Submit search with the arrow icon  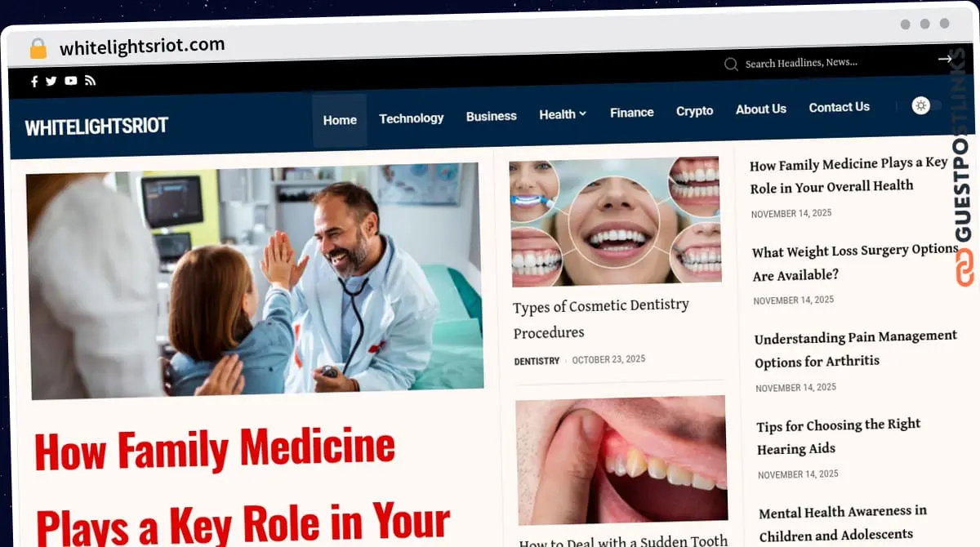[x=945, y=59]
